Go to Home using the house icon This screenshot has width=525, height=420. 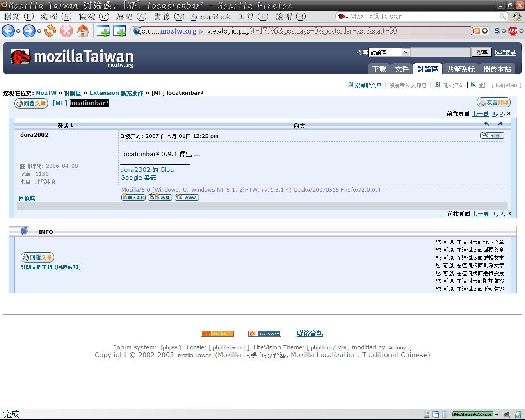click(83, 31)
